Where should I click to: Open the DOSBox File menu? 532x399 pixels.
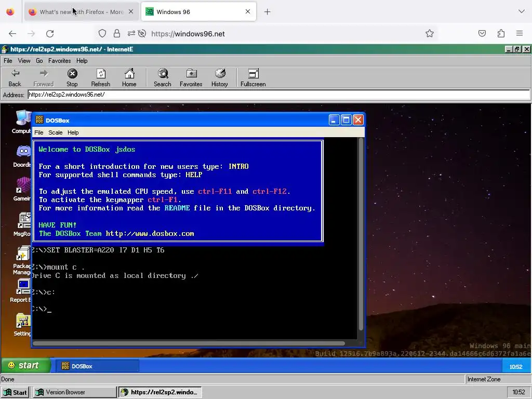click(x=38, y=132)
